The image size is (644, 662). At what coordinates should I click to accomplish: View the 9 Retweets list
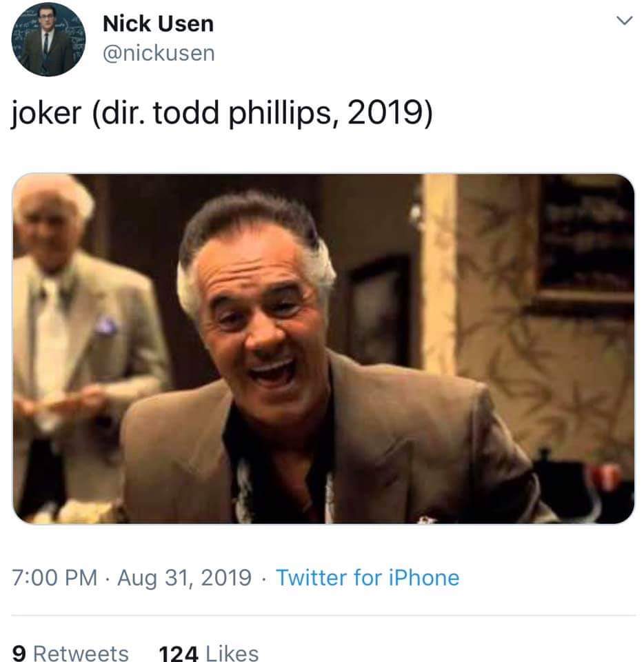(x=70, y=653)
